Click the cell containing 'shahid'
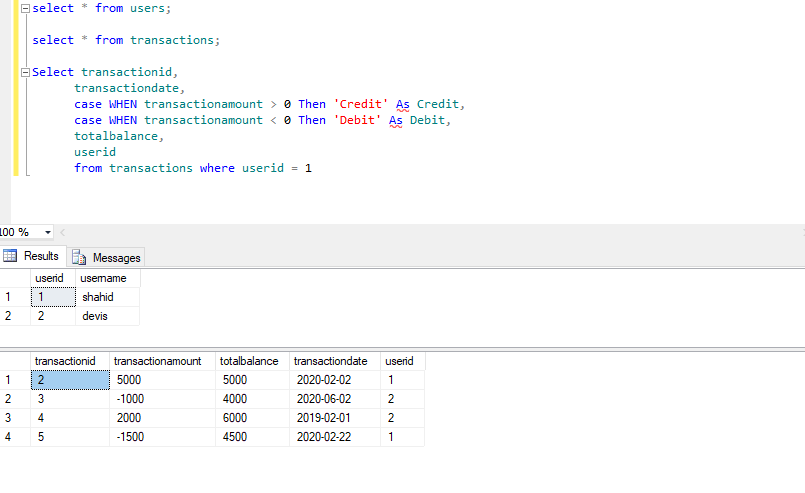This screenshot has height=493, width=805. (x=108, y=297)
